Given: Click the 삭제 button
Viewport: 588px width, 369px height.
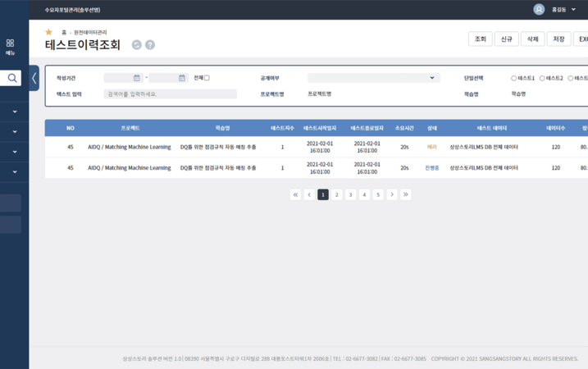Looking at the screenshot, I should tap(532, 39).
